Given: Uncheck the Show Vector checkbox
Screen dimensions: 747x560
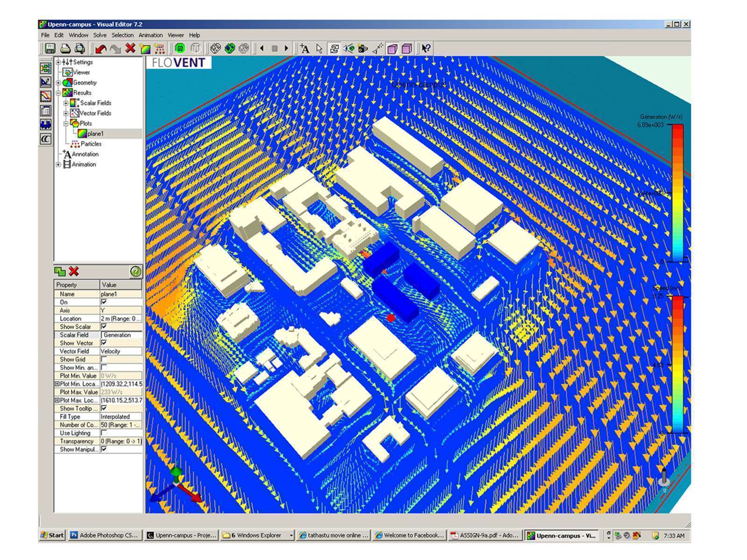Looking at the screenshot, I should pyautogui.click(x=104, y=343).
